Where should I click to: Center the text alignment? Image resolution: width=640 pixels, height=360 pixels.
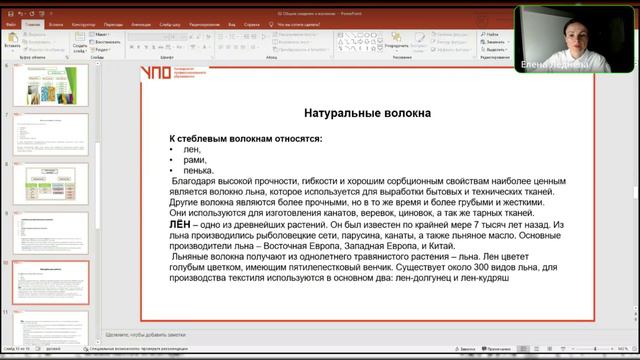point(228,47)
